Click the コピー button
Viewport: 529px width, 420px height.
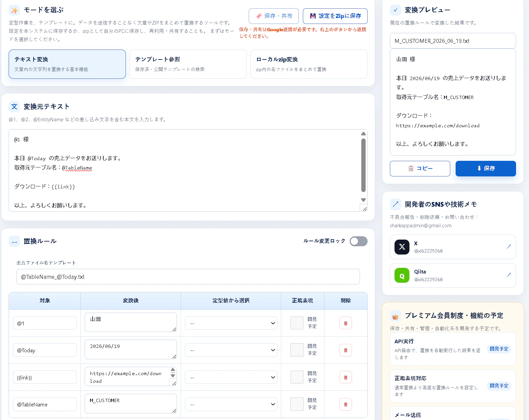(420, 168)
